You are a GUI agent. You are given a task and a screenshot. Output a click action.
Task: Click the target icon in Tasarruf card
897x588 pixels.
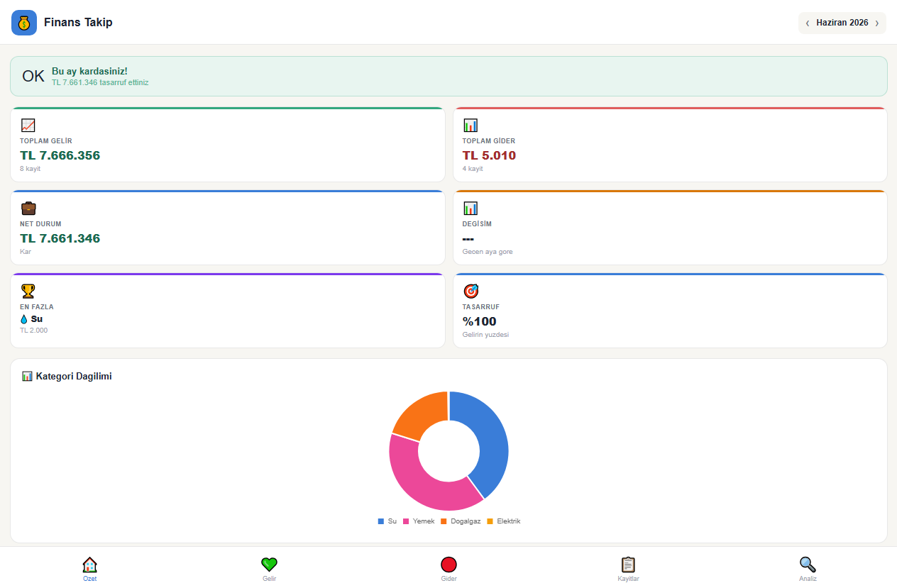470,291
